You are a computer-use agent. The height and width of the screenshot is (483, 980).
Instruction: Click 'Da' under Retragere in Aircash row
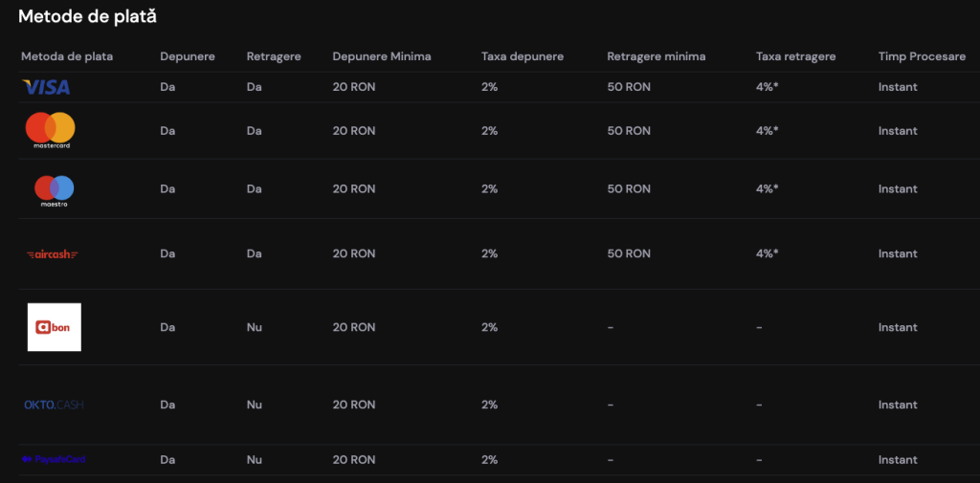click(254, 253)
